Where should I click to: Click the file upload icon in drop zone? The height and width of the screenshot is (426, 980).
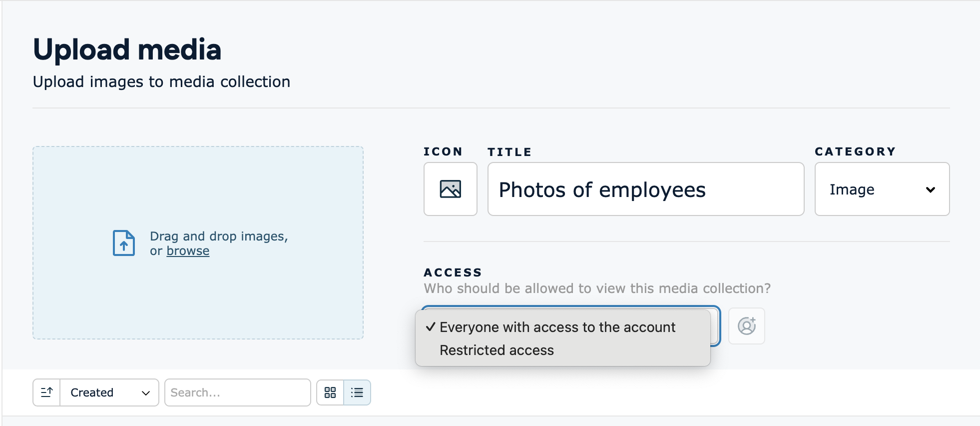124,243
